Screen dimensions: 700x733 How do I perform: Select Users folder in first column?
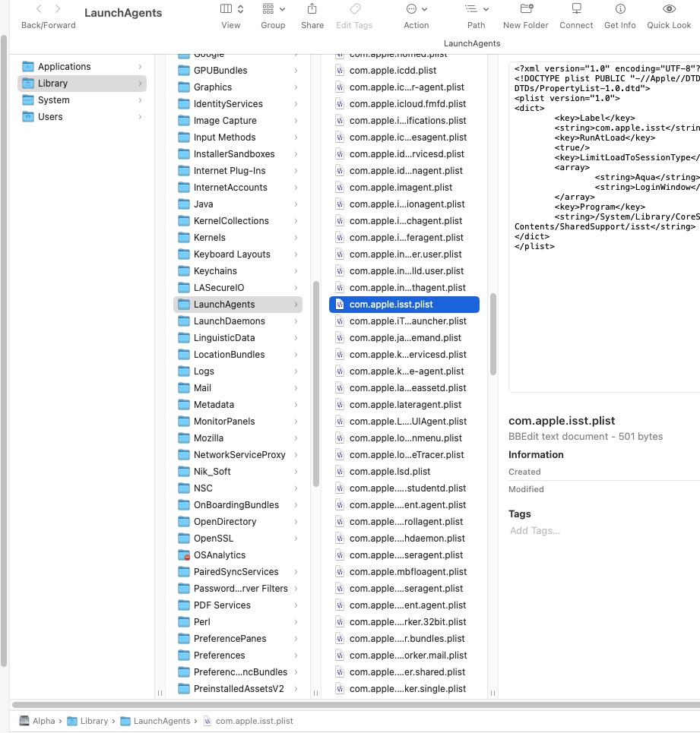click(x=82, y=117)
